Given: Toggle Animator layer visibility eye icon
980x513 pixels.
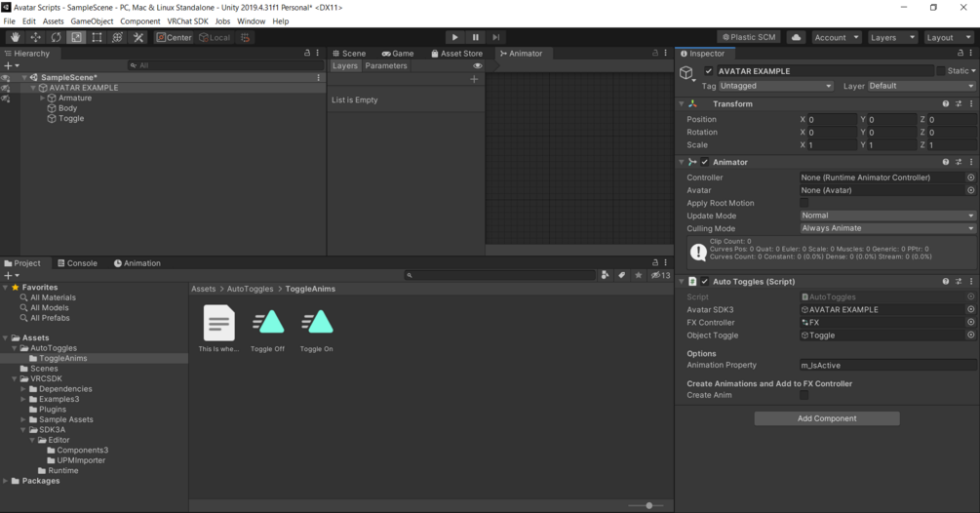Looking at the screenshot, I should coord(478,65).
